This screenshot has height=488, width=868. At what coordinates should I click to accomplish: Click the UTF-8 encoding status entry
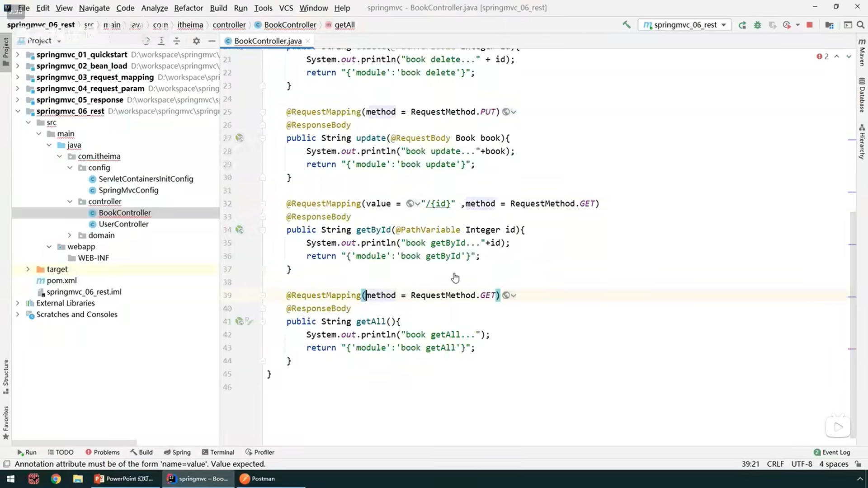[802, 464]
